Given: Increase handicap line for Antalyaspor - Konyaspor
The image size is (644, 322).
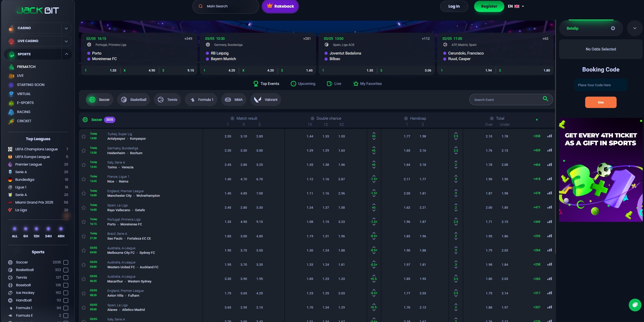Looking at the screenshot, I should tap(374, 133).
